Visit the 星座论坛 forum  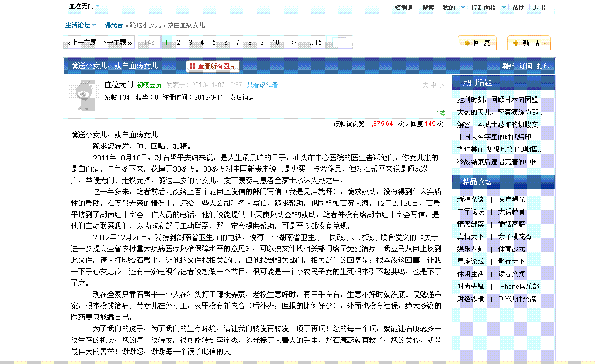point(470,262)
